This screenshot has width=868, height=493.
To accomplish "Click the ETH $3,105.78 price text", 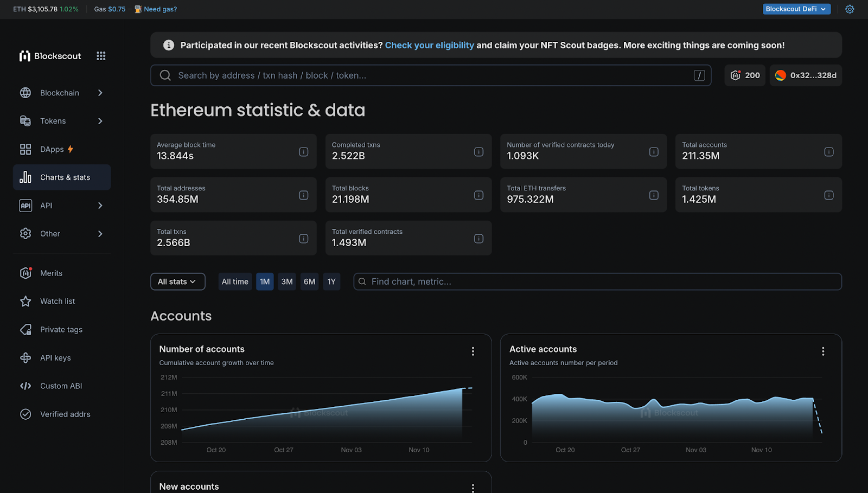I will [x=35, y=9].
